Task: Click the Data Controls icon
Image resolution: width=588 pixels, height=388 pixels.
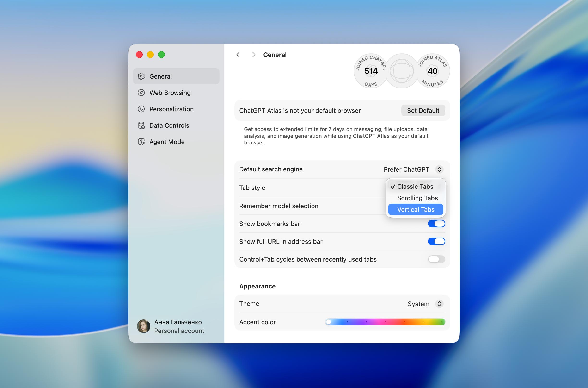Action: [x=141, y=125]
